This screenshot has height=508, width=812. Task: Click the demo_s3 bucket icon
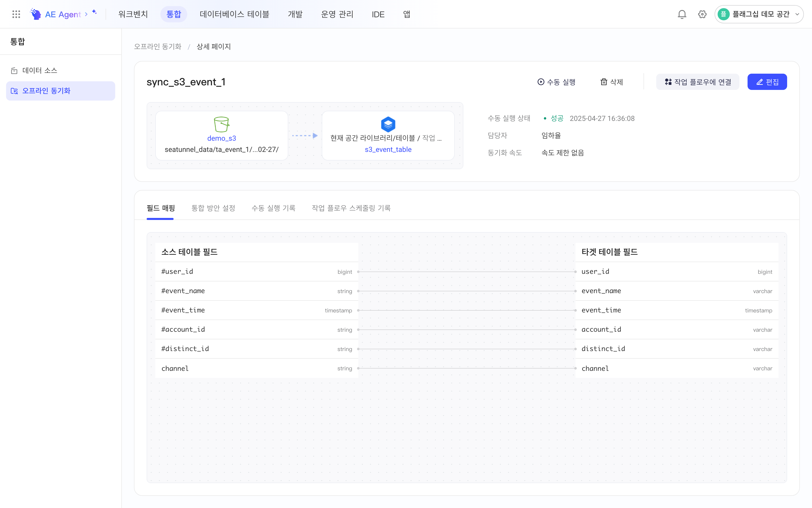pyautogui.click(x=222, y=124)
